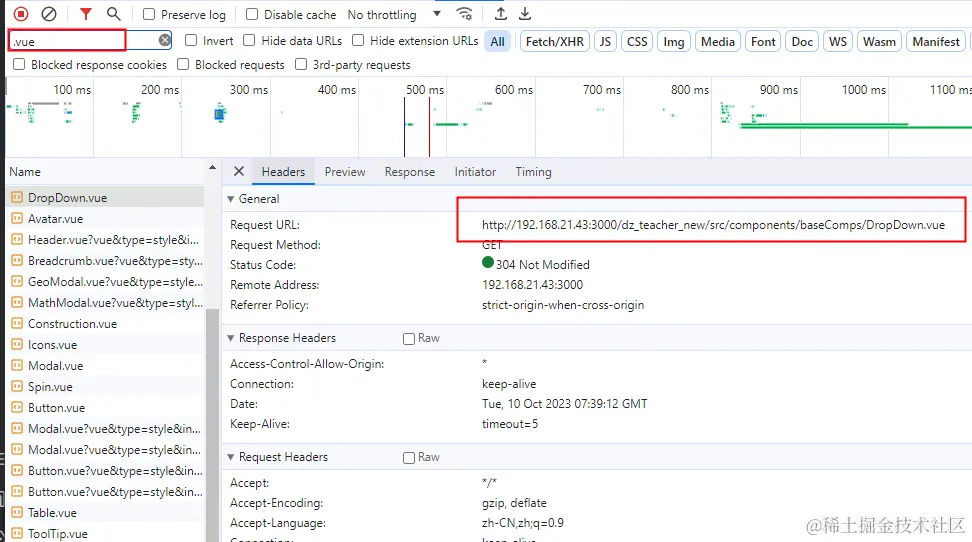This screenshot has height=542, width=972.
Task: Filter by Wasm requests
Action: point(879,42)
